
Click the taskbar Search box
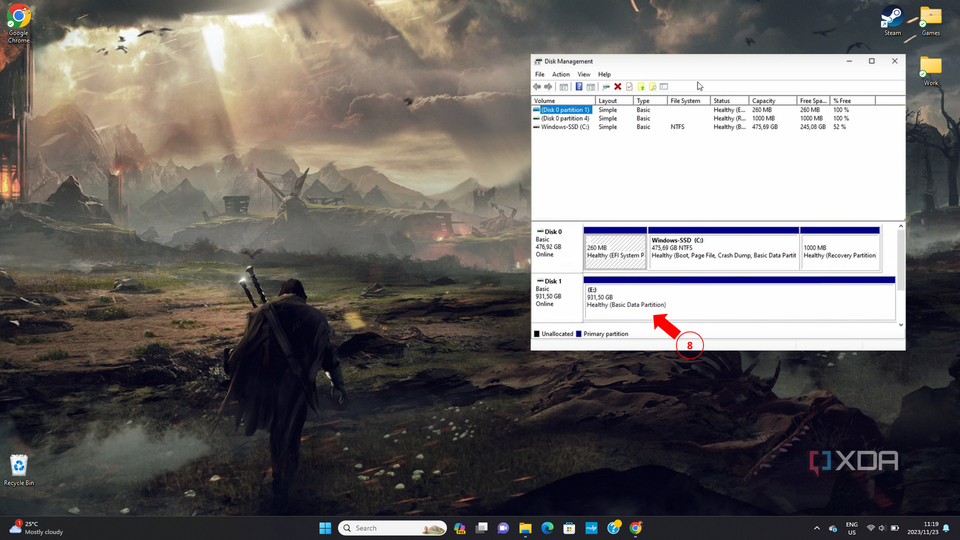[392, 528]
